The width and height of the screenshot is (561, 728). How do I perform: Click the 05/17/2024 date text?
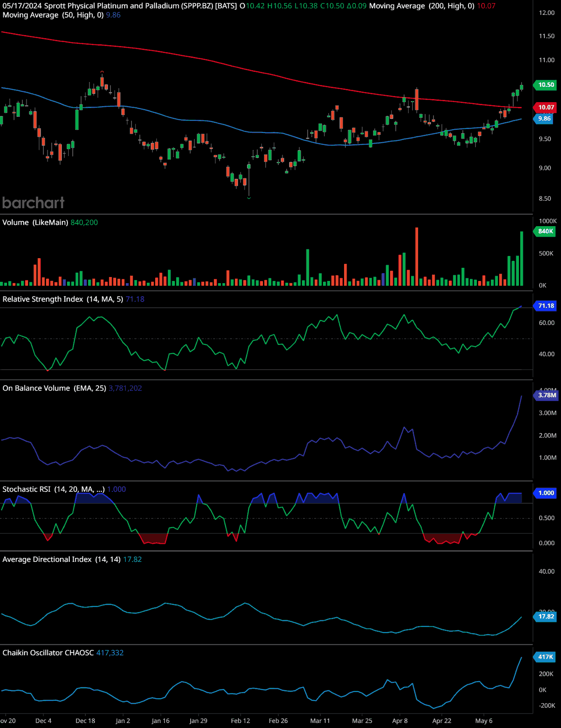tap(22, 6)
